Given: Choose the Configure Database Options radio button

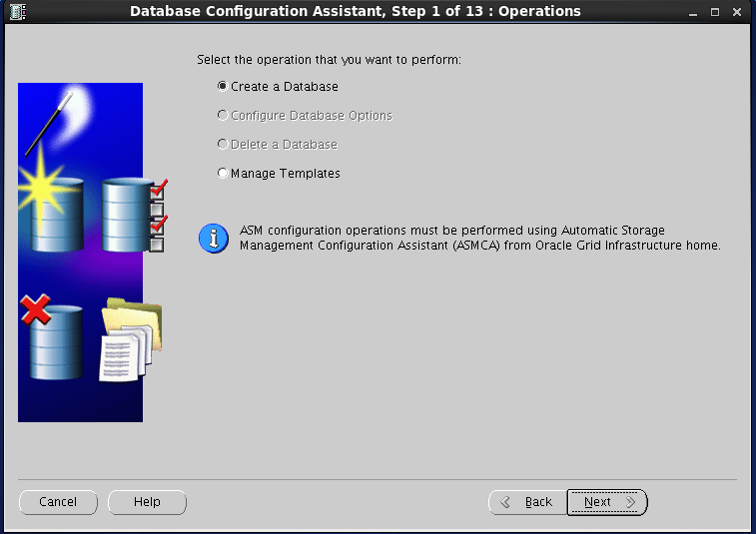Looking at the screenshot, I should coord(223,116).
